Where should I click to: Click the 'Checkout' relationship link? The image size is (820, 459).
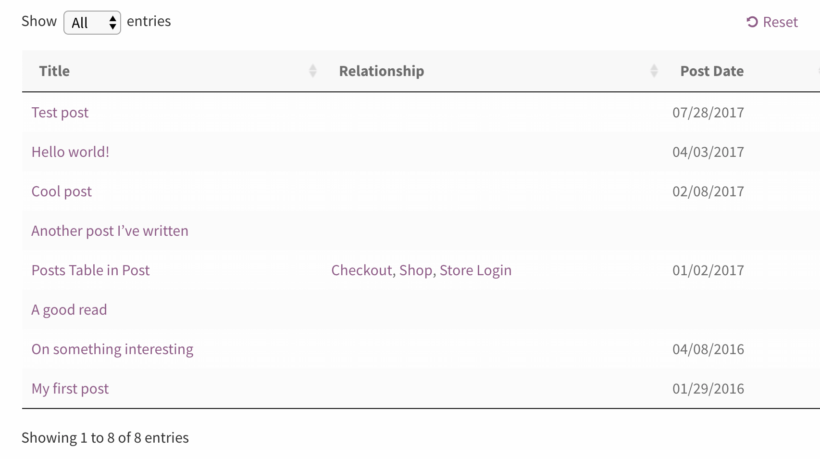click(361, 270)
